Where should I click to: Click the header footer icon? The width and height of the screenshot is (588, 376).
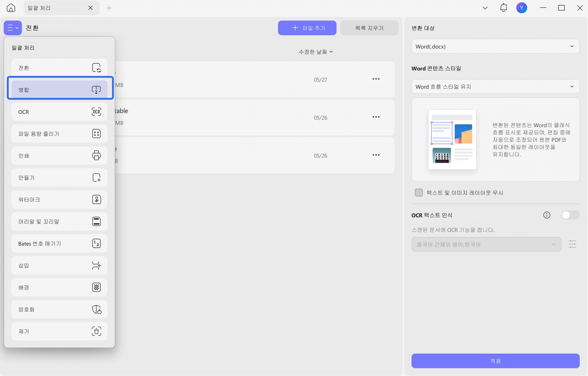tap(96, 222)
